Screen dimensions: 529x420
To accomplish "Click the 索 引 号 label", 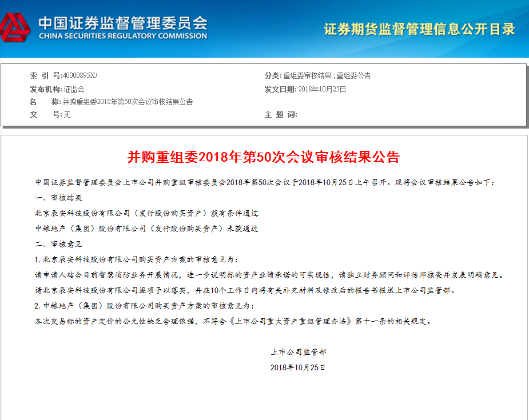I will [x=46, y=75].
